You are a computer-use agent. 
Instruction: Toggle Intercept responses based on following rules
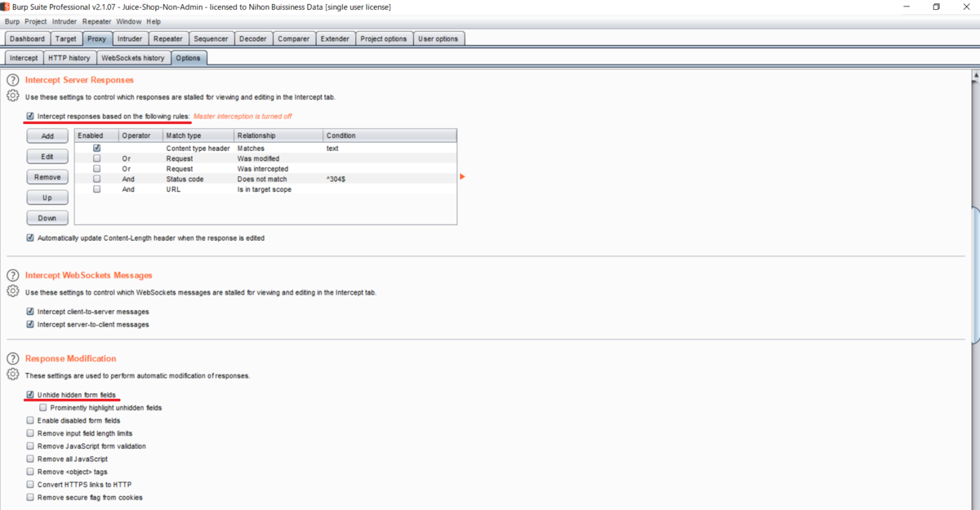pyautogui.click(x=31, y=116)
